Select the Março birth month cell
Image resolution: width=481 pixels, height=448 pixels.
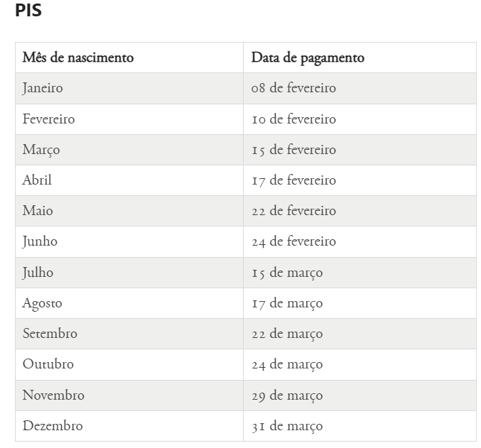pyautogui.click(x=129, y=150)
